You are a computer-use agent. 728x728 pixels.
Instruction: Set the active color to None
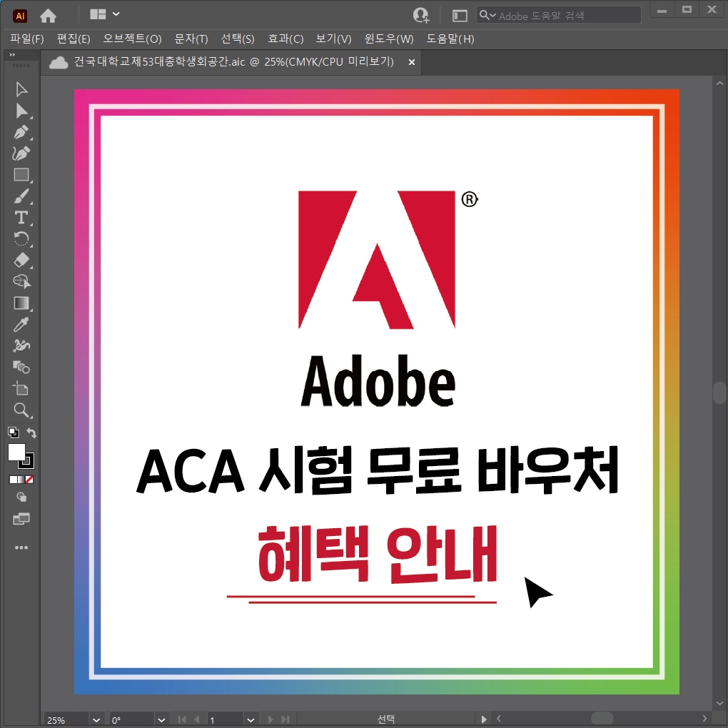(x=29, y=479)
